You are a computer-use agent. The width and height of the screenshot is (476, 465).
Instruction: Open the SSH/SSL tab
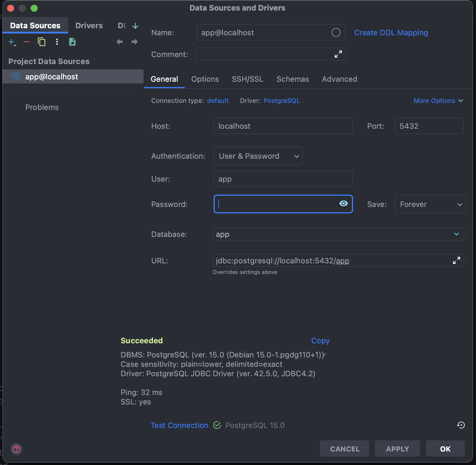(x=247, y=79)
